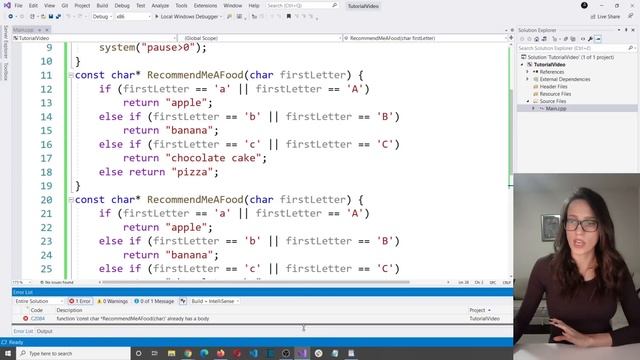Viewport: 640px width, 360px height.
Task: Open the Server Explorer side tab
Action: point(5,42)
